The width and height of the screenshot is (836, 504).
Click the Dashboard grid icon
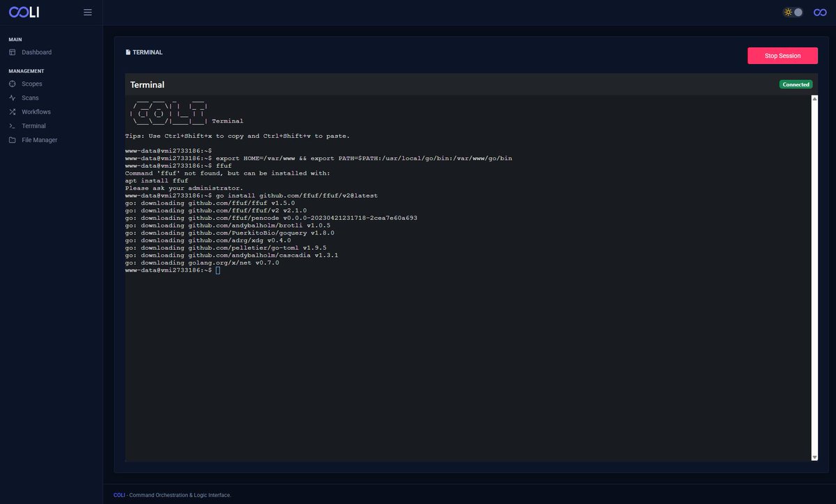13,52
